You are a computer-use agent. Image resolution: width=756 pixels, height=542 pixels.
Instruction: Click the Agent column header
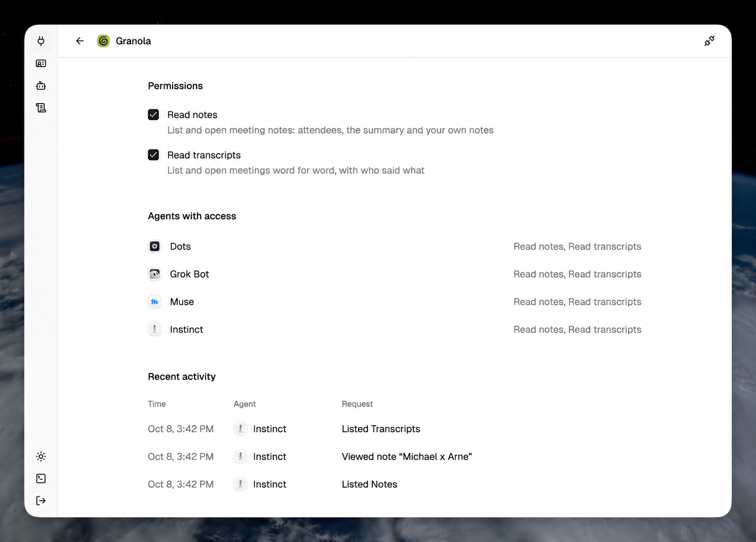pos(245,404)
